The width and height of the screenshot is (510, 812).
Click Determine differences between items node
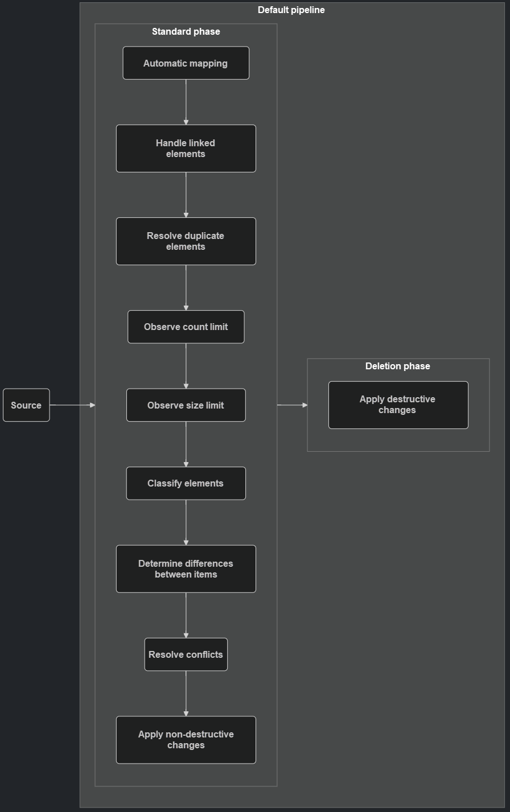186,569
